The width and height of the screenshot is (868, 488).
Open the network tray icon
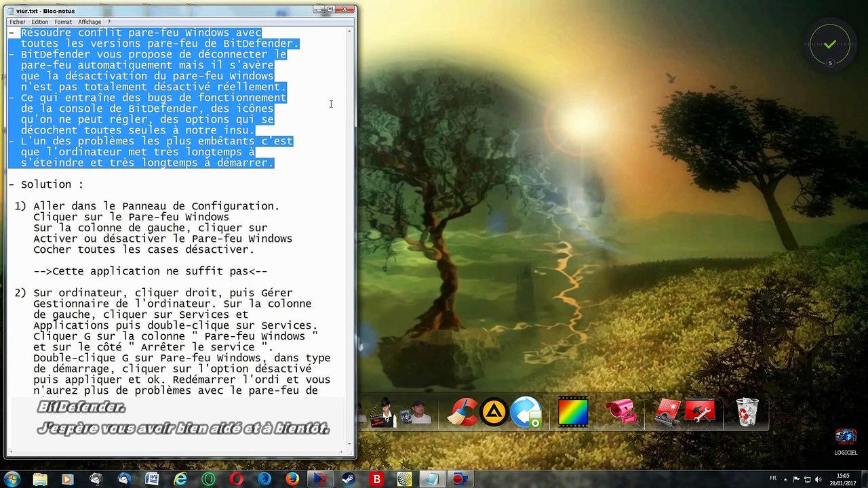pyautogui.click(x=808, y=479)
